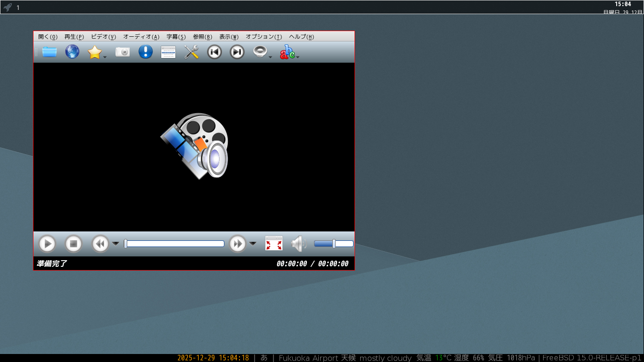Open the 字幕(S) menu

176,37
